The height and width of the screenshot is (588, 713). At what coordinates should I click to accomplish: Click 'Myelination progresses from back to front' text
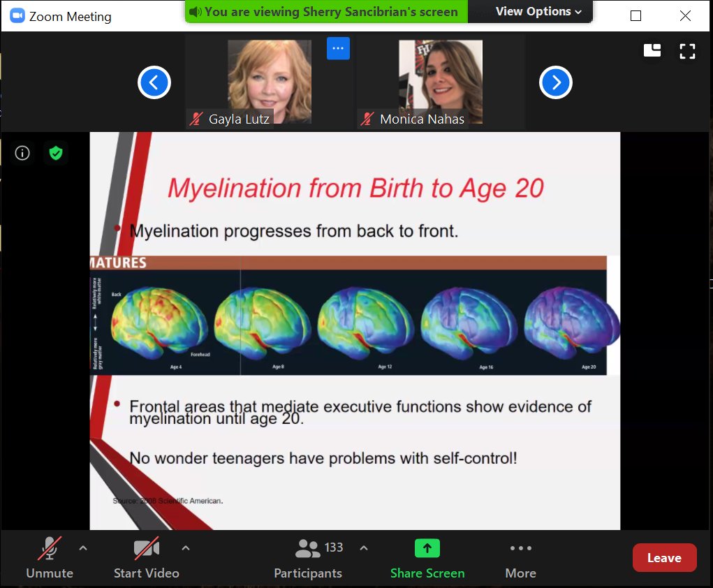pos(294,231)
